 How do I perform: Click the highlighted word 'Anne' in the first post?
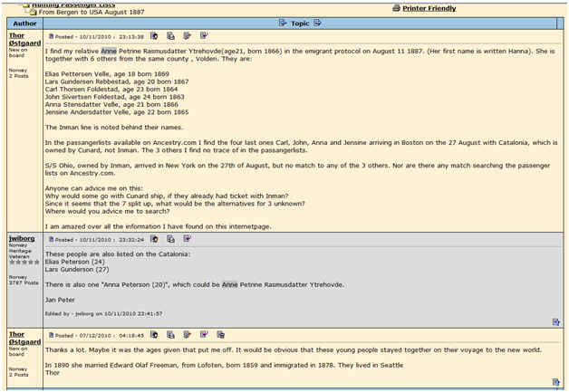(109, 51)
